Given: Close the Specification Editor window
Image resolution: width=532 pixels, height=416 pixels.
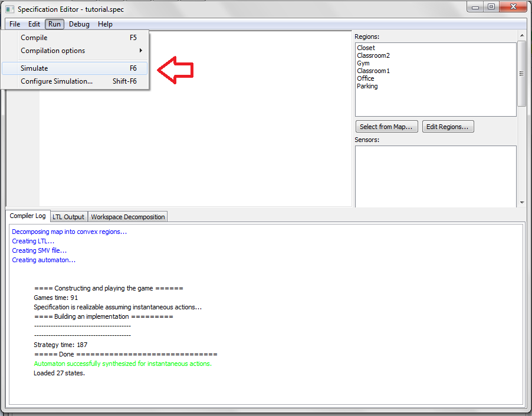Looking at the screenshot, I should (513, 7).
